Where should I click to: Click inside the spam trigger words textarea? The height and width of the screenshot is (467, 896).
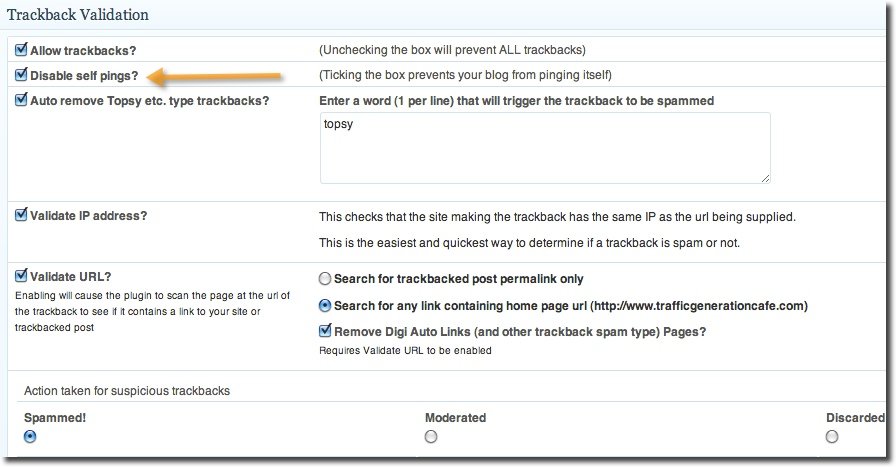[545, 148]
